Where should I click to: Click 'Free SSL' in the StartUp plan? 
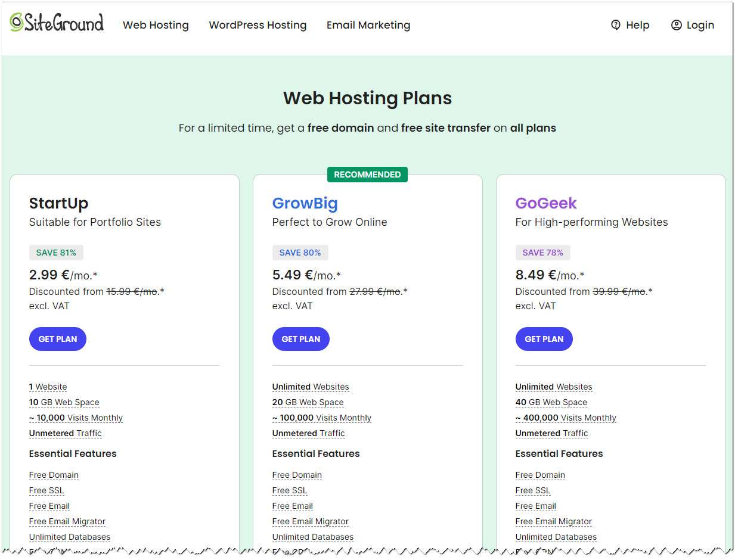[x=46, y=490]
